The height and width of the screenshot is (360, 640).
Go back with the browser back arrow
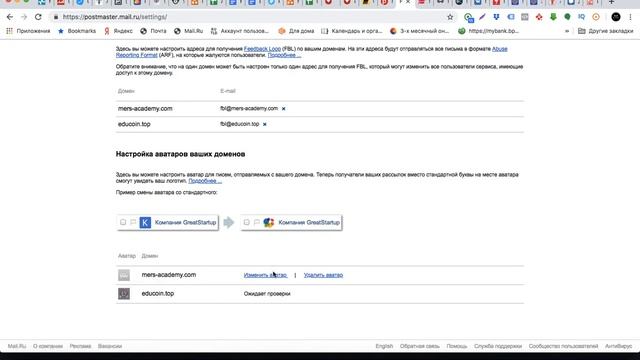10,17
